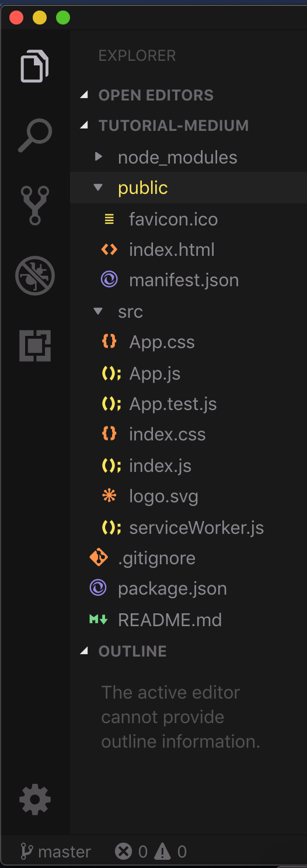Screen dimensions: 307x868
Task: Open the Manage gear menu
Action: (35, 800)
